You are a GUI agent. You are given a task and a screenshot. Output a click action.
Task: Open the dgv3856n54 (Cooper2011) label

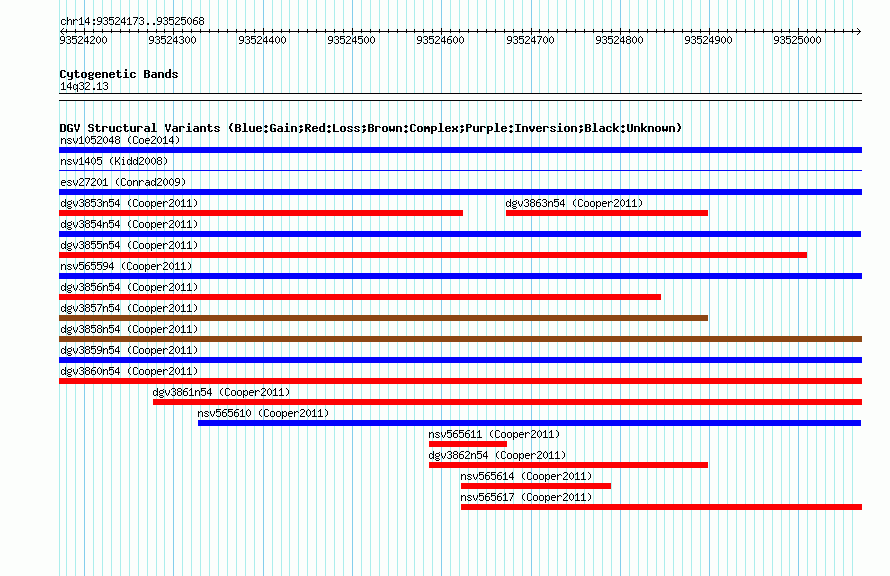(x=129, y=287)
